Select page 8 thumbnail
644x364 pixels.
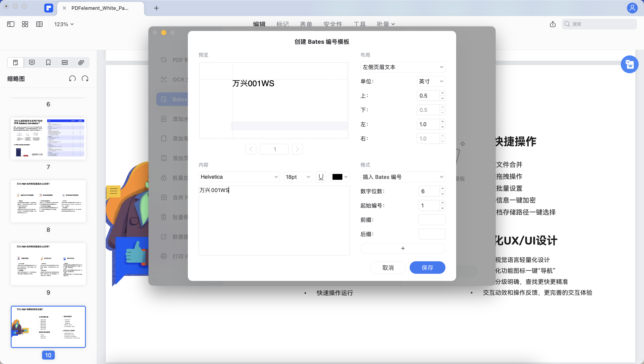point(48,201)
